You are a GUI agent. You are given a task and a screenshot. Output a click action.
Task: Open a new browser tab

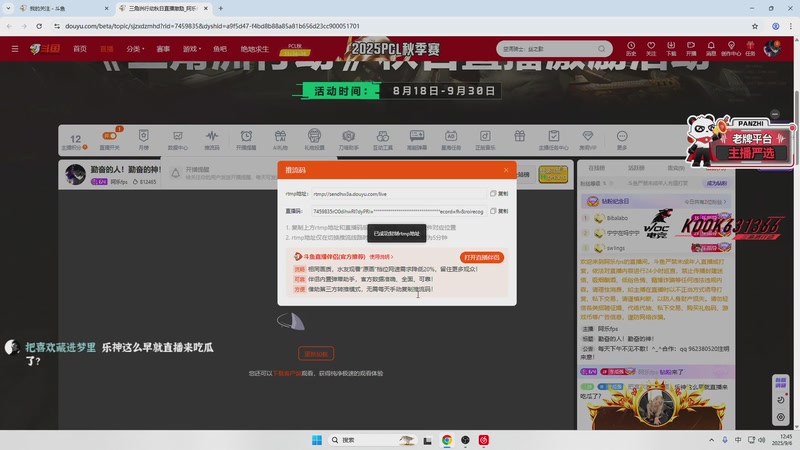click(x=220, y=8)
